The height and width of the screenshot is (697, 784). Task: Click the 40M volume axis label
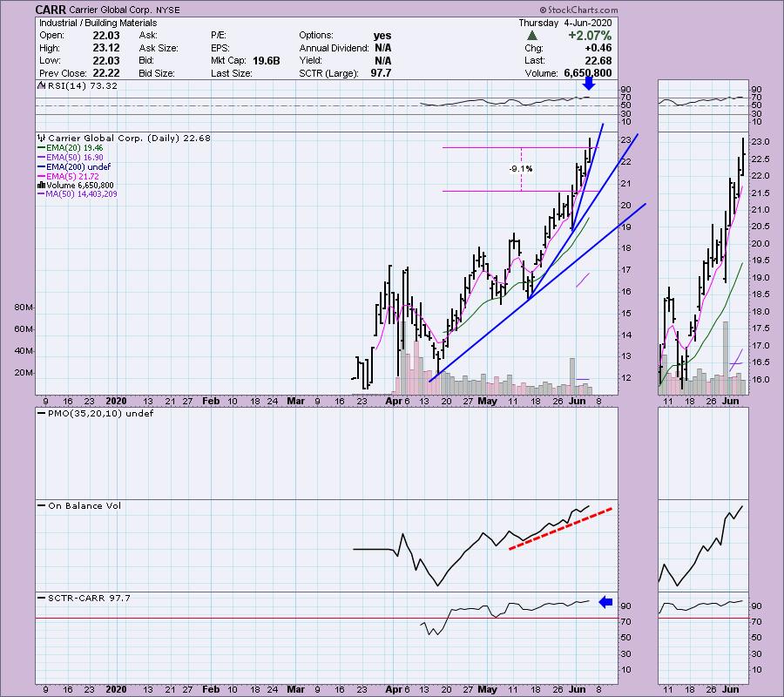pos(24,351)
